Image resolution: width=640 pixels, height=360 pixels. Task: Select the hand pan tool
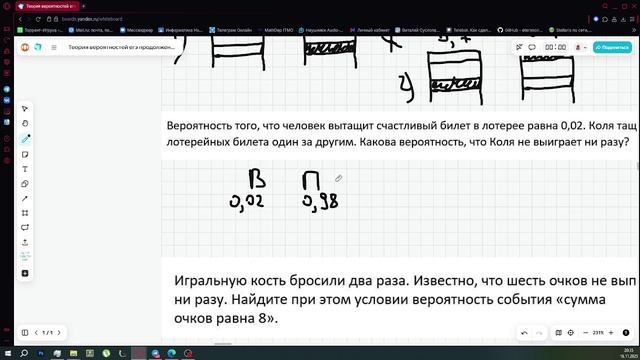pos(25,123)
